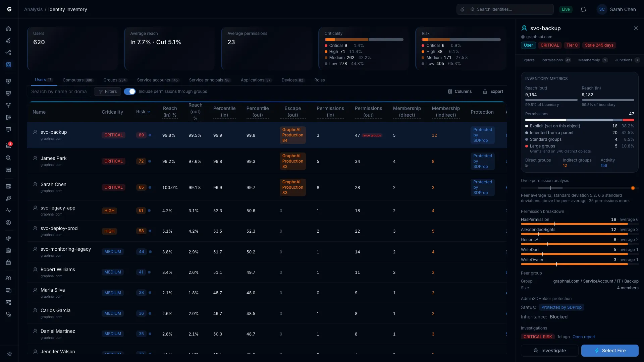Image resolution: width=644 pixels, height=362 pixels.
Task: Open the key icon in the sidebar
Action: (8, 198)
